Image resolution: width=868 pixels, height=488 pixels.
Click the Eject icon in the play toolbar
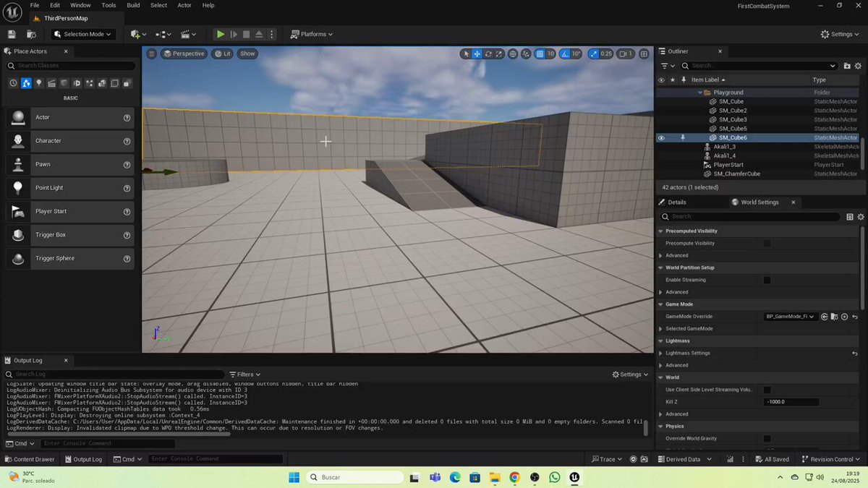tap(259, 34)
